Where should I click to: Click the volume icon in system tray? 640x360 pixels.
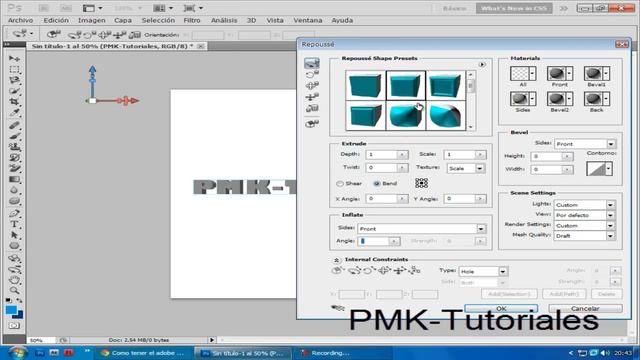604,353
